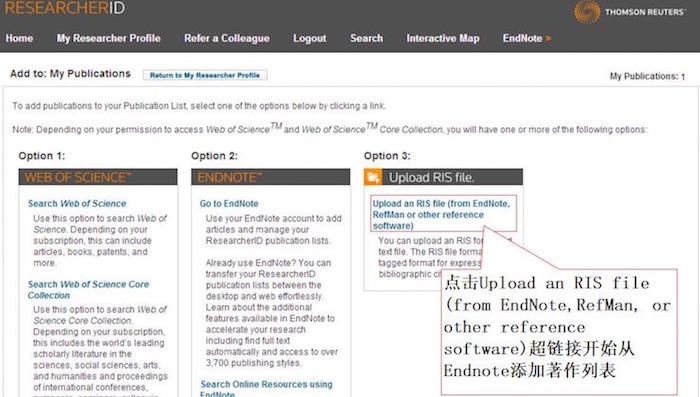
Task: Click the Upload RIS file folder icon
Action: [x=373, y=177]
